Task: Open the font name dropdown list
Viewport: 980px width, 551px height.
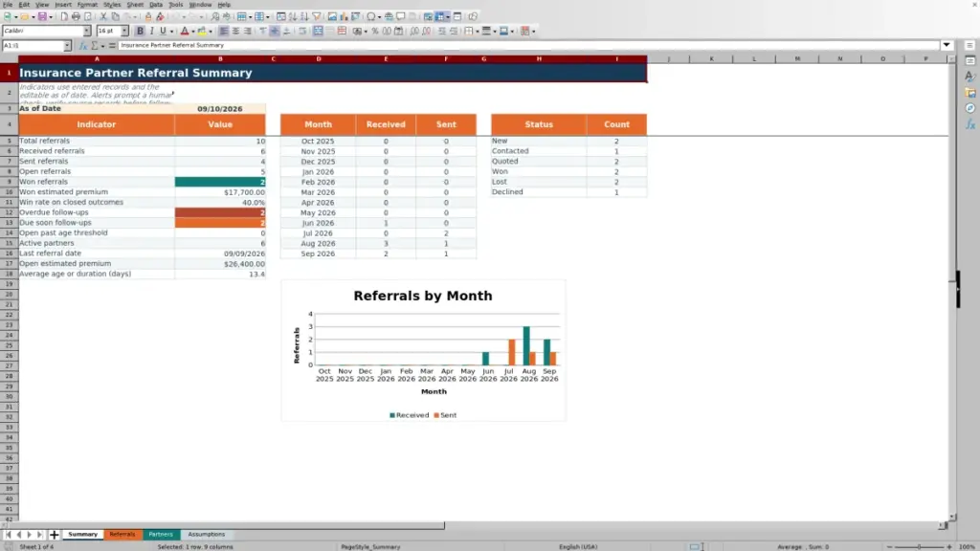Action: pyautogui.click(x=87, y=32)
